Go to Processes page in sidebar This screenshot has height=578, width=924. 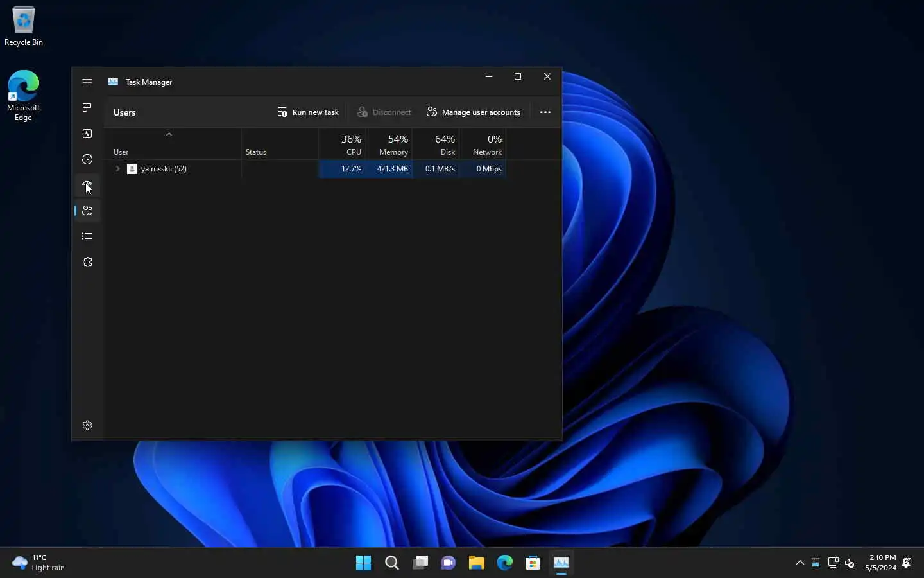click(x=87, y=108)
